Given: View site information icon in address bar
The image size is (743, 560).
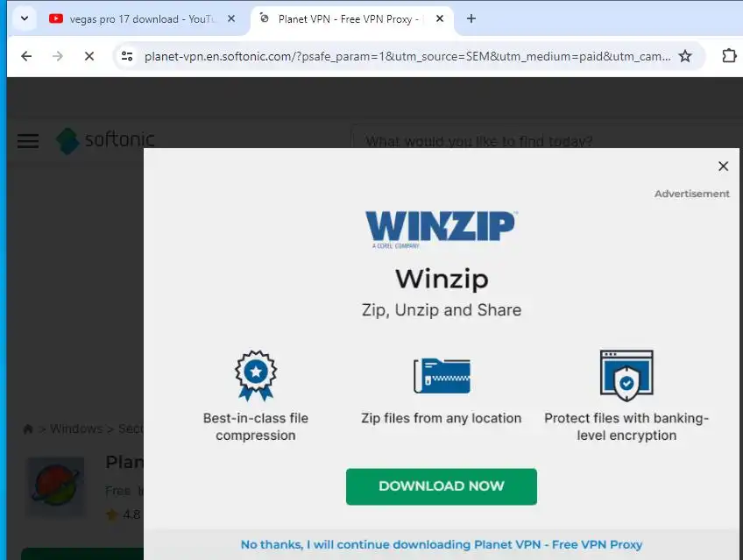Looking at the screenshot, I should click(x=127, y=56).
